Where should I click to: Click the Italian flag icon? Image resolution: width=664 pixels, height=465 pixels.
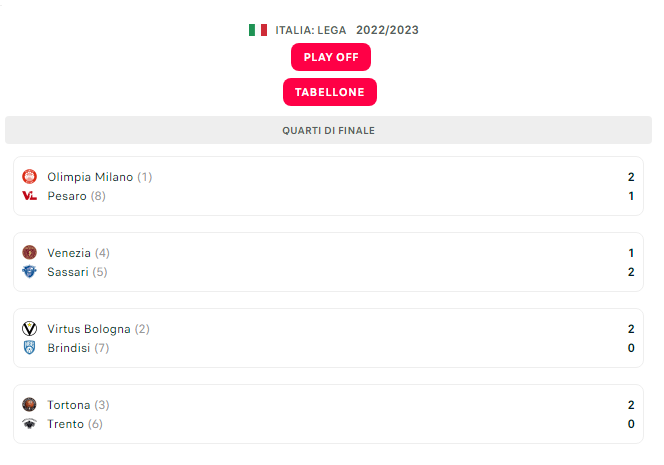click(x=258, y=30)
